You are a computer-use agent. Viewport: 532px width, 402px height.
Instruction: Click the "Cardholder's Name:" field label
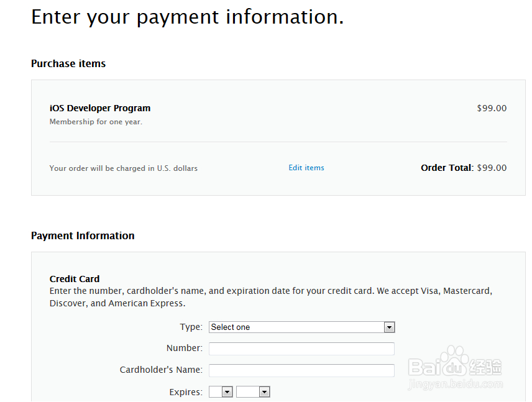161,370
